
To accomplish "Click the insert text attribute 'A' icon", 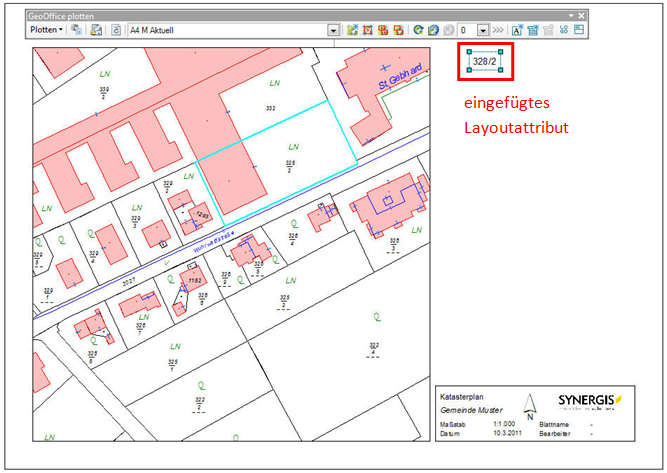I will point(517,30).
